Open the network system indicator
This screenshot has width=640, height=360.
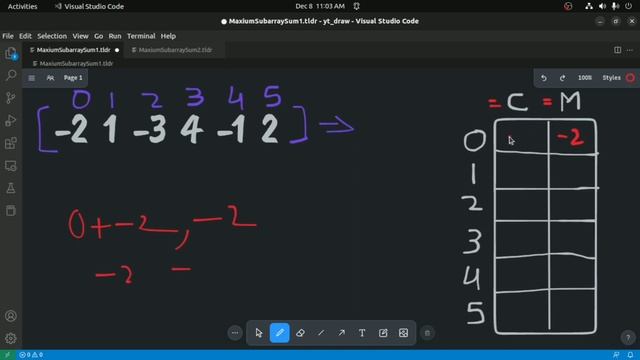(x=589, y=6)
